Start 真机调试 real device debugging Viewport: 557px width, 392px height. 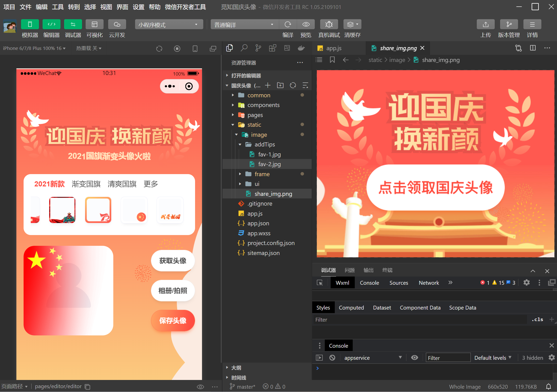point(329,25)
